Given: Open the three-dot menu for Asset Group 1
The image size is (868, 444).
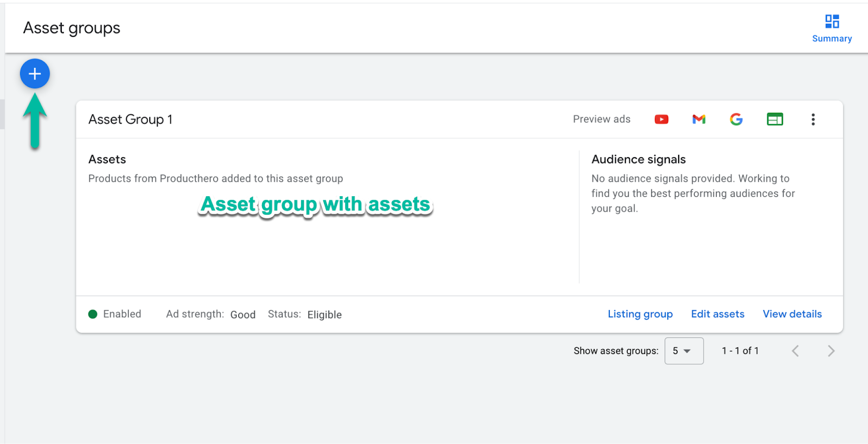Looking at the screenshot, I should click(813, 119).
